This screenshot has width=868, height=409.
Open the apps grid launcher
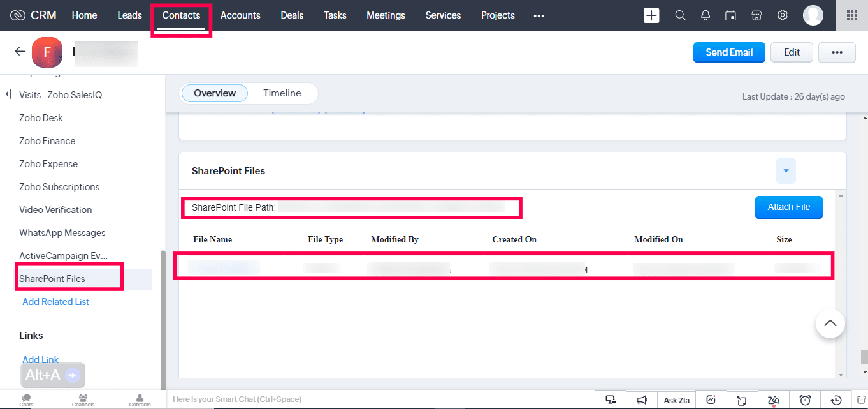[x=852, y=15]
